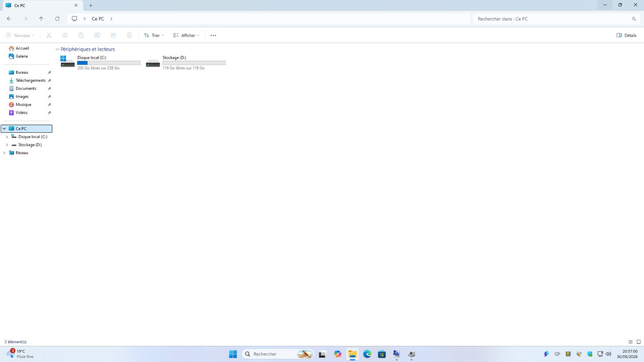Open the three-dot more options menu
This screenshot has height=362, width=644.
[213, 35]
